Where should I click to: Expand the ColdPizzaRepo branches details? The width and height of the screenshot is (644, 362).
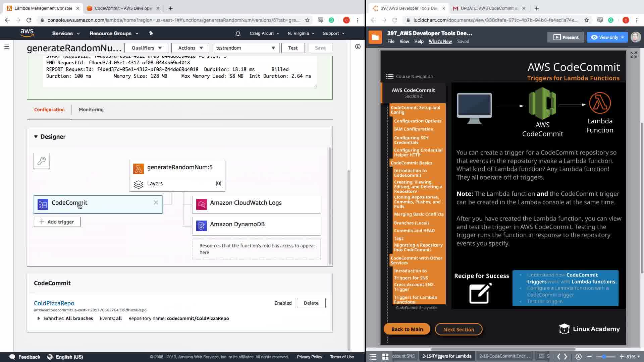[39, 318]
